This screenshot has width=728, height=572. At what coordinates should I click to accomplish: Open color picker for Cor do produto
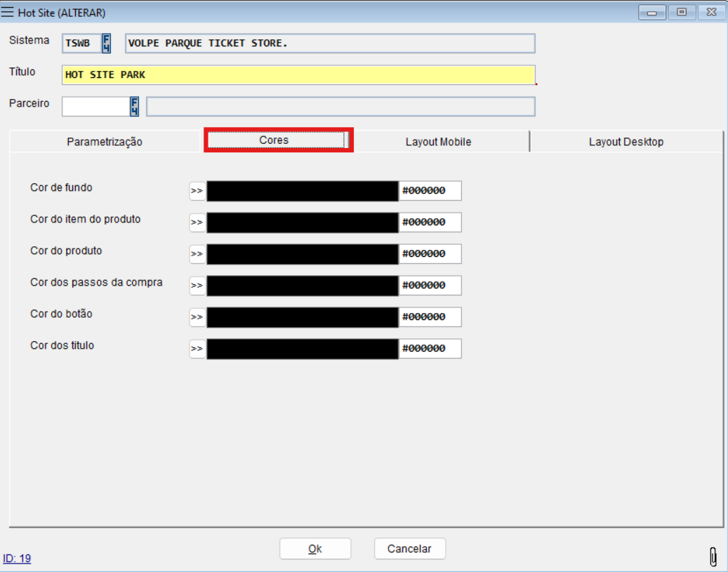pos(197,254)
